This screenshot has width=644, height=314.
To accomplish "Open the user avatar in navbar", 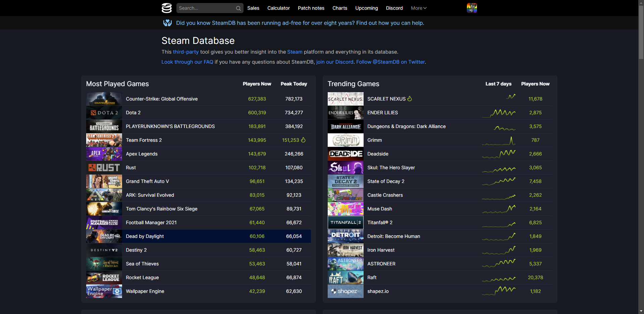I will (x=472, y=8).
